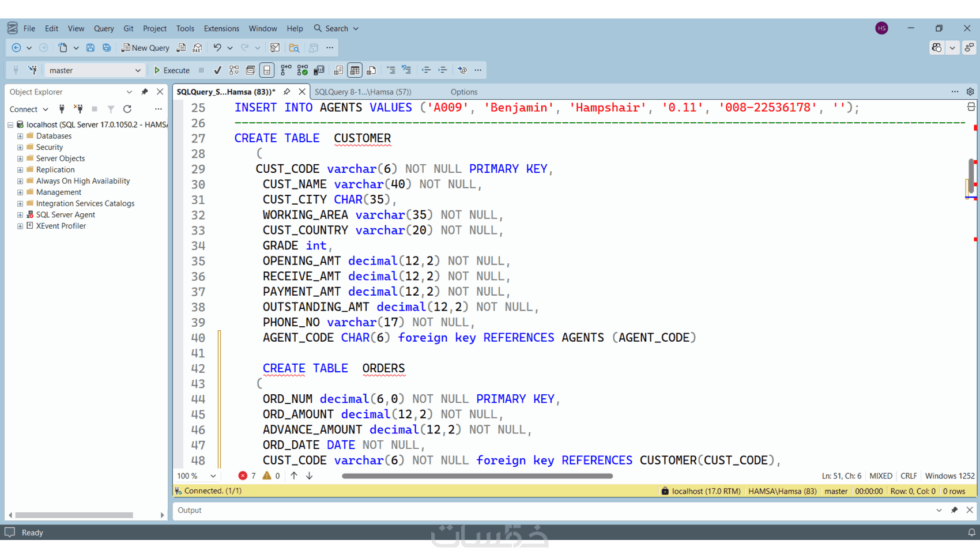Viewport: 980px width, 559px height.
Task: Run the query with Execute
Action: click(x=172, y=70)
